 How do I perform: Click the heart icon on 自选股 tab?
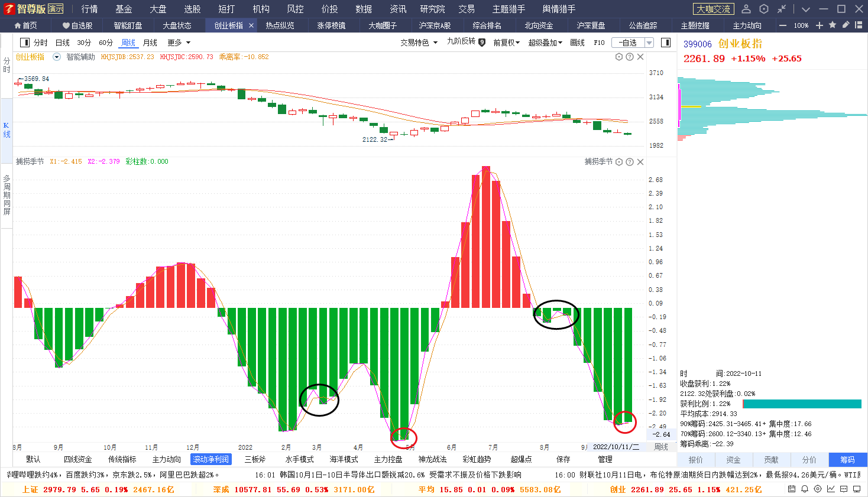[66, 25]
